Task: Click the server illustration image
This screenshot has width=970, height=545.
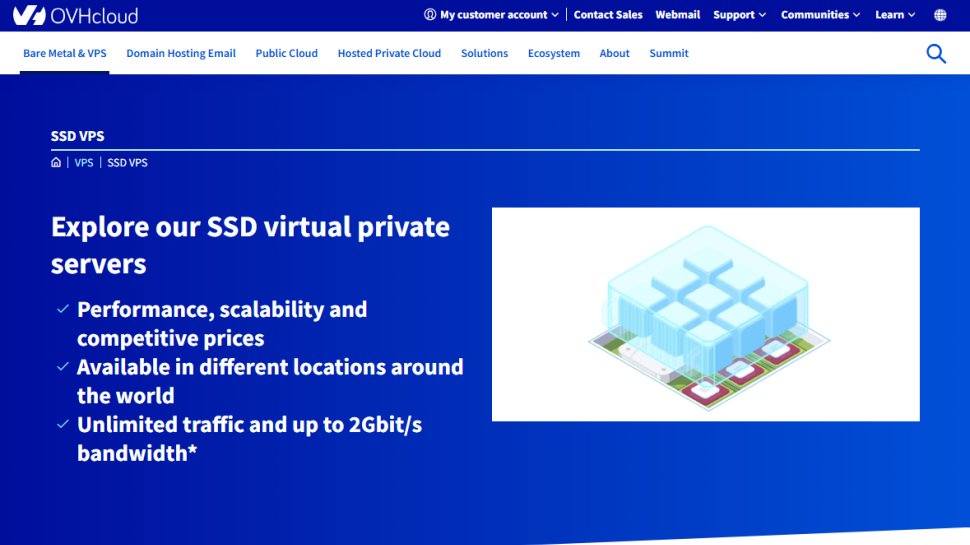Action: point(706,314)
